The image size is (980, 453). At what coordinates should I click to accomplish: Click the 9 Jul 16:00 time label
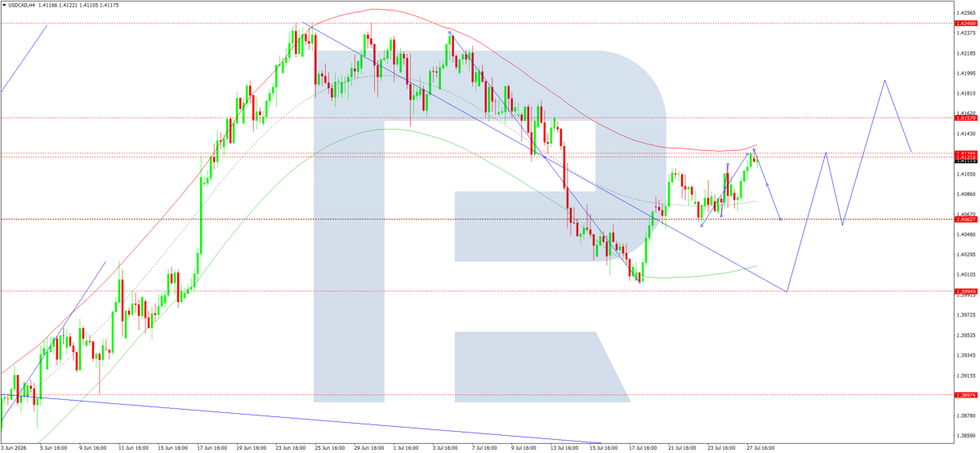click(523, 448)
